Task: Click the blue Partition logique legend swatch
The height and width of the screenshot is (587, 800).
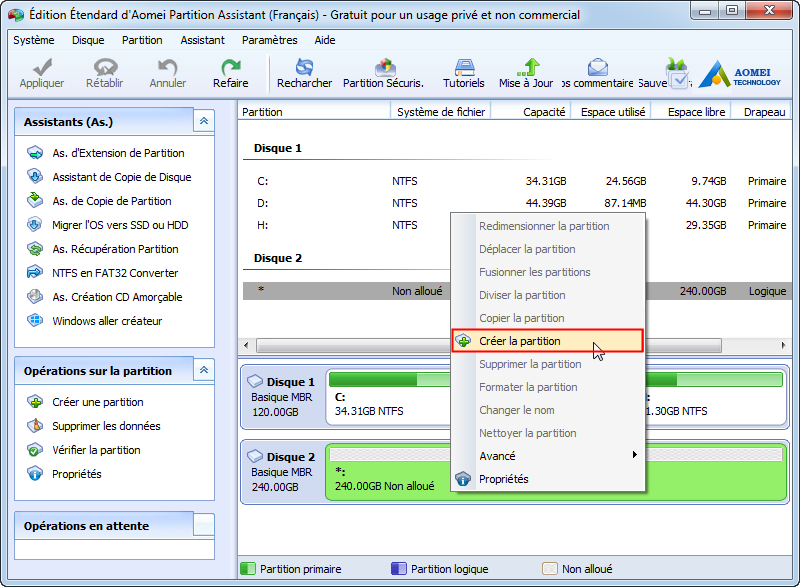Action: click(398, 569)
